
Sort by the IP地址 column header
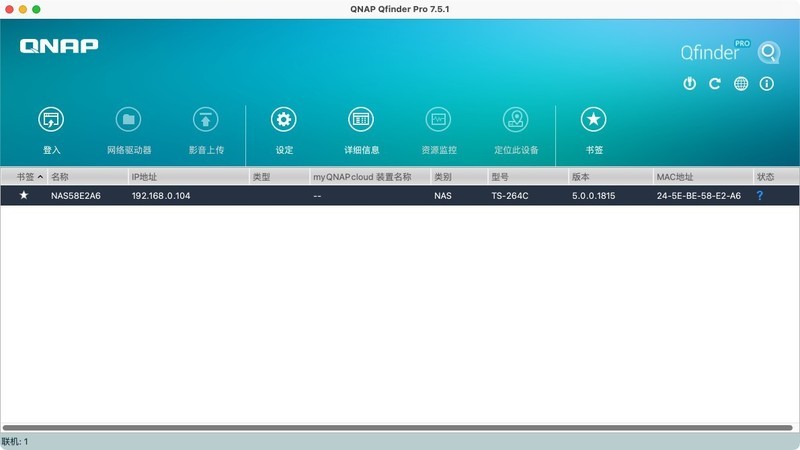click(x=188, y=177)
